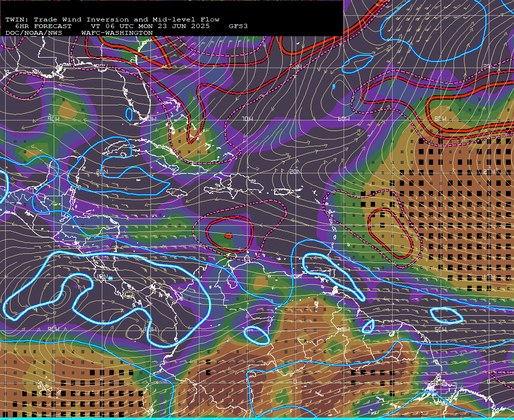Image resolution: width=514 pixels, height=420 pixels.
Task: Click the easternmost '20N' latitude label
Action: coord(488,171)
